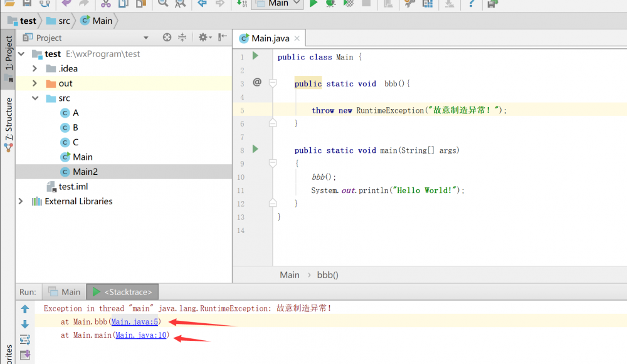Open Main.java:10 from the stack trace link

[140, 335]
